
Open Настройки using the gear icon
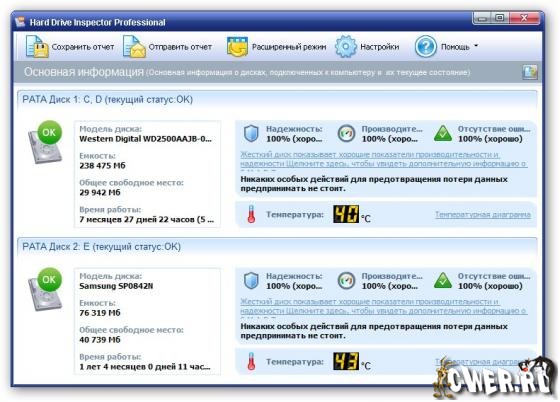345,46
